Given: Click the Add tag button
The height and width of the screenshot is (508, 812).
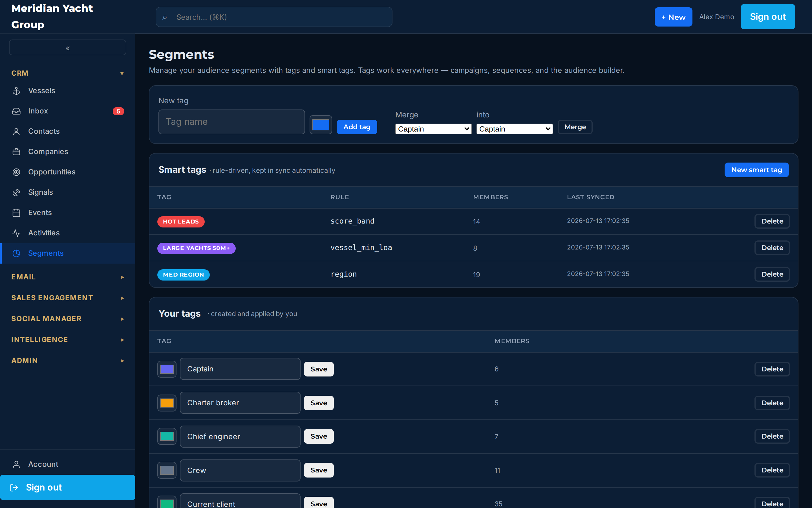Looking at the screenshot, I should (357, 127).
